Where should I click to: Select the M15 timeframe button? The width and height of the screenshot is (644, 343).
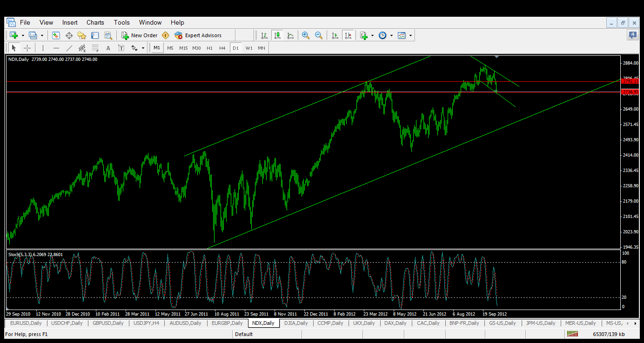pos(183,48)
